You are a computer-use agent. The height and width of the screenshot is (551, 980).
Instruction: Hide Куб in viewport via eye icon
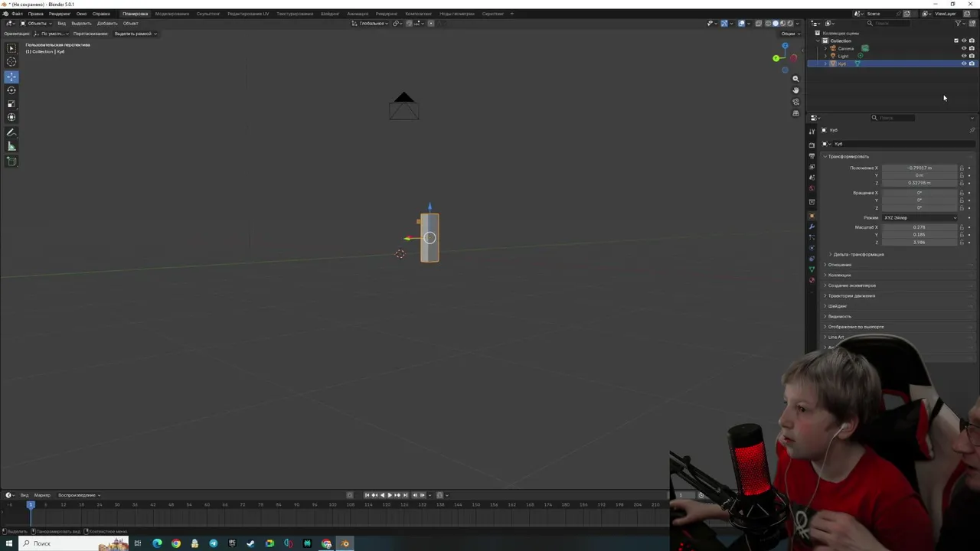(x=964, y=64)
